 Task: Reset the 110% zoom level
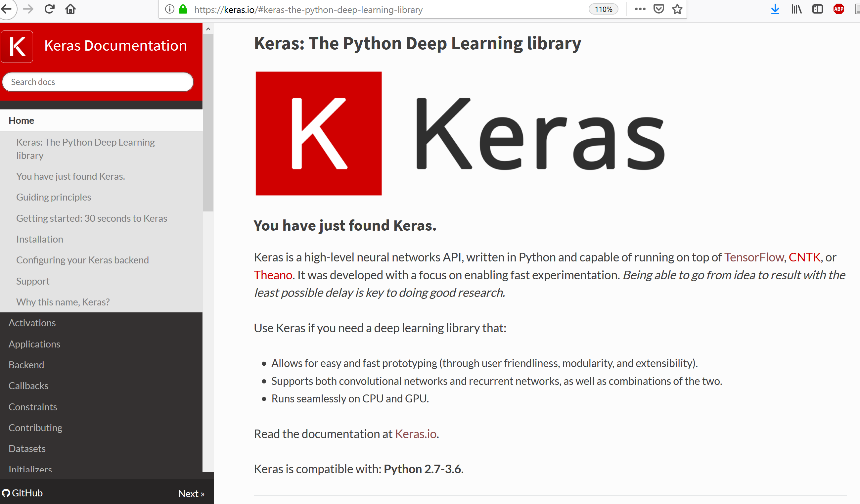[x=603, y=9]
